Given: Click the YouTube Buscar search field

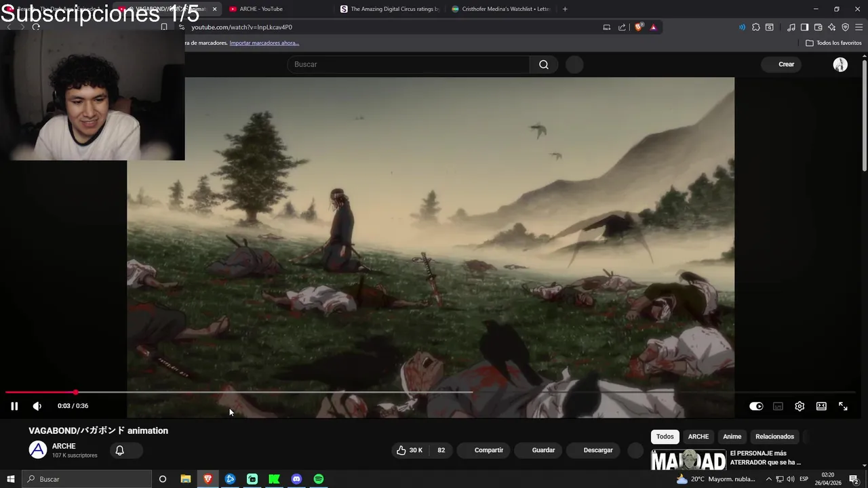Looking at the screenshot, I should [408, 64].
